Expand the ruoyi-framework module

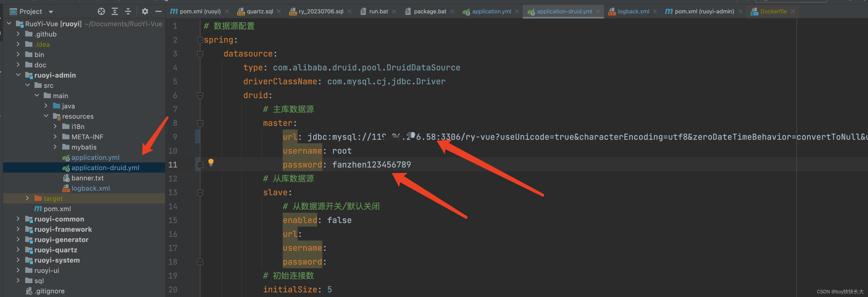click(18, 229)
